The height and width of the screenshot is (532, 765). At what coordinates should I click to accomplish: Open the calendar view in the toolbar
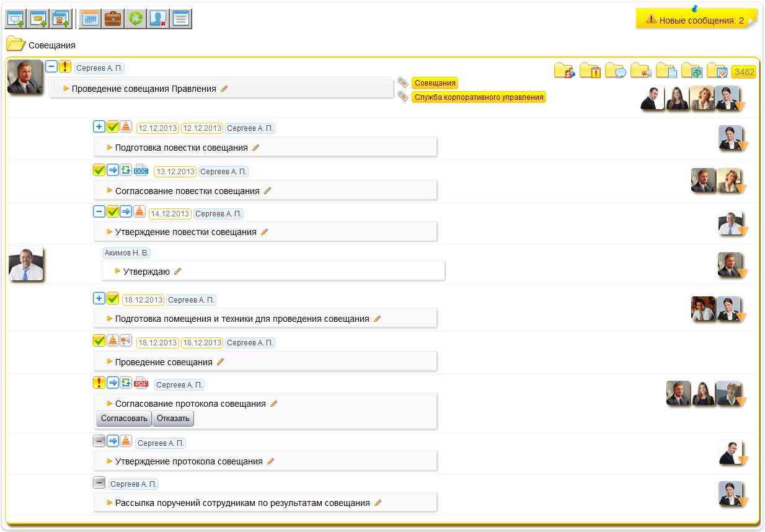91,19
